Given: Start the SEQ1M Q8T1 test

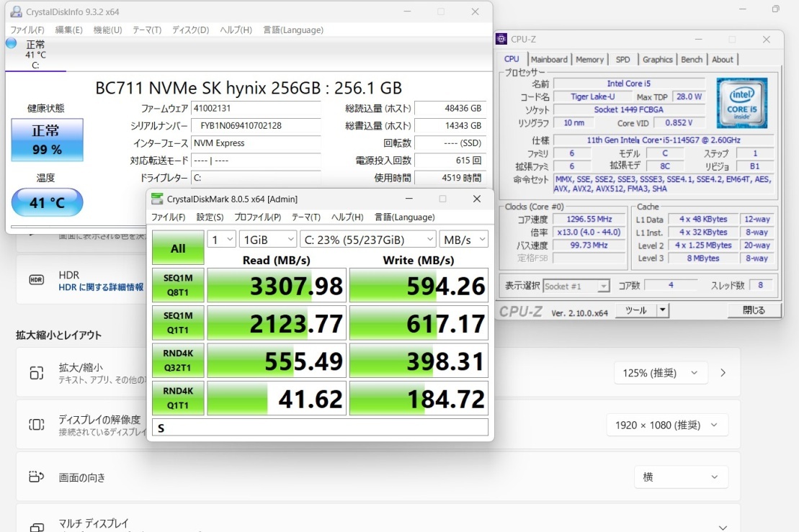Looking at the screenshot, I should pos(178,285).
